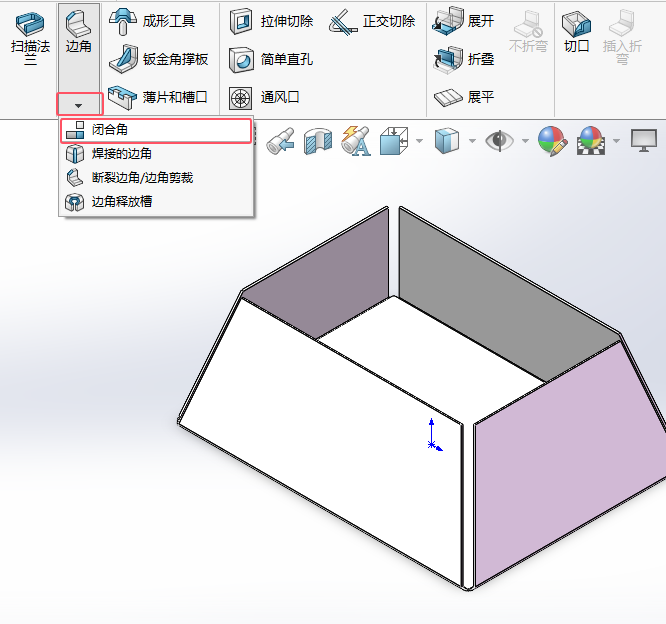Click the Fold tool (折叠)

click(463, 59)
